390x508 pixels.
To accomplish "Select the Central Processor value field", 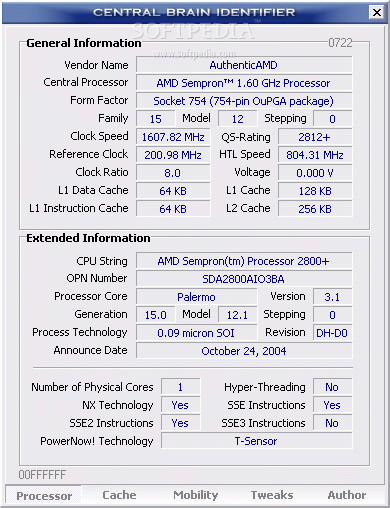I will coord(244,83).
